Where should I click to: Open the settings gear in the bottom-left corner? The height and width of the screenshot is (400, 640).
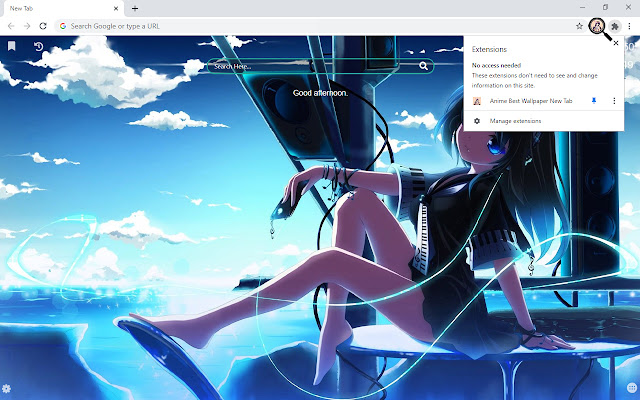(x=6, y=388)
